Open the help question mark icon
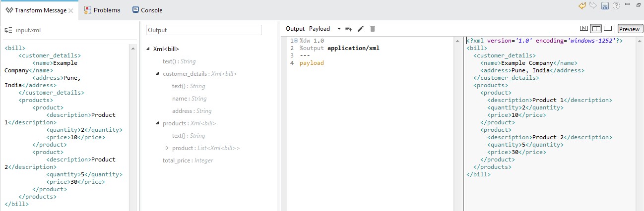644x211 pixels. pyautogui.click(x=616, y=5)
